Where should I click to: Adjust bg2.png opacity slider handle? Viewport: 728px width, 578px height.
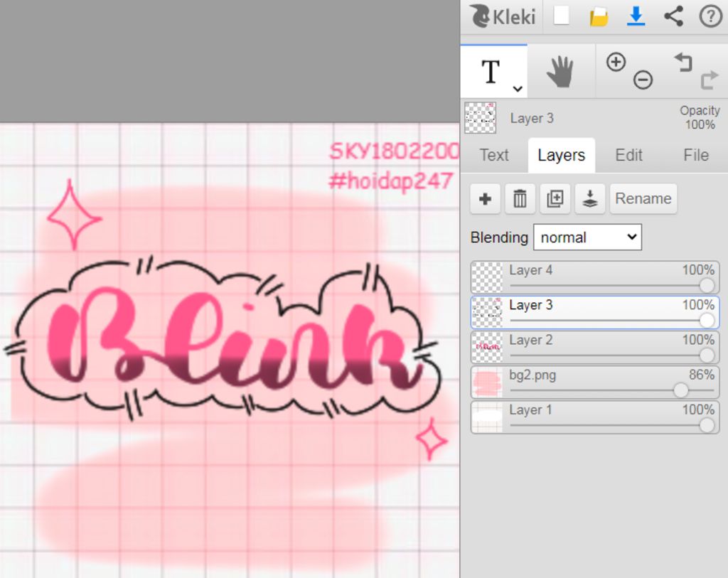pyautogui.click(x=680, y=390)
